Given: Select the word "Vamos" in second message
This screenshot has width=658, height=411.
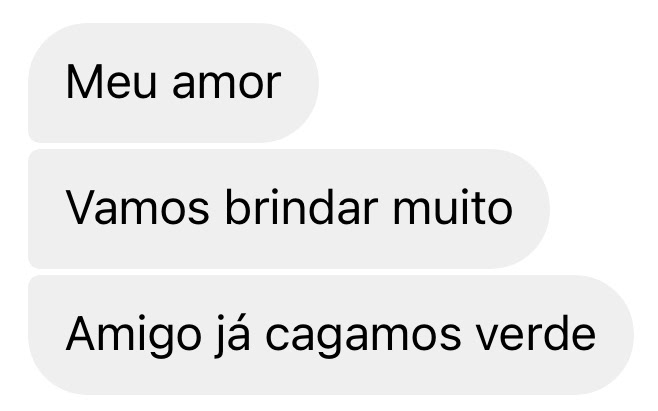Looking at the screenshot, I should [x=137, y=208].
